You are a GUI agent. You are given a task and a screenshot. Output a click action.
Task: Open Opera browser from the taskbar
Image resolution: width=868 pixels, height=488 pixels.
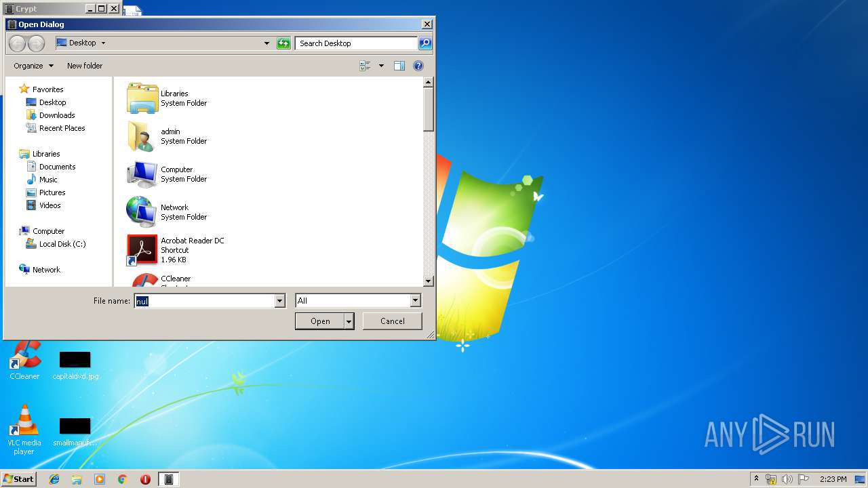(145, 479)
